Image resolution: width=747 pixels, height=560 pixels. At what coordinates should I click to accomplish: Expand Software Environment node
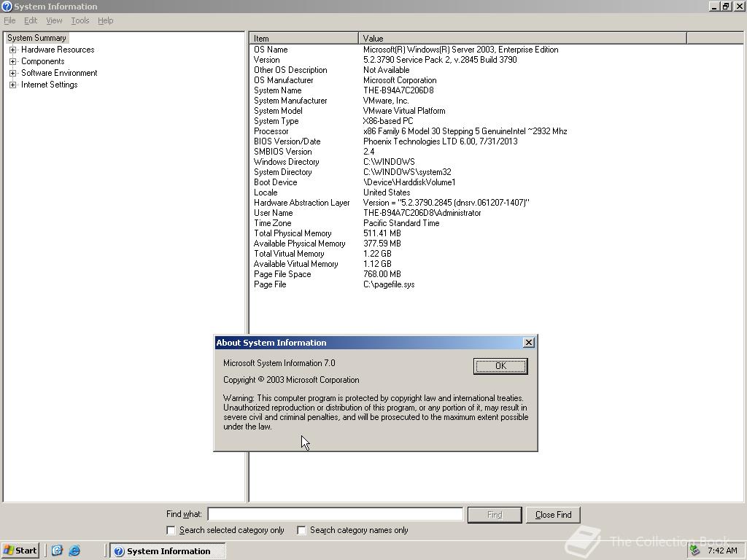coord(13,73)
